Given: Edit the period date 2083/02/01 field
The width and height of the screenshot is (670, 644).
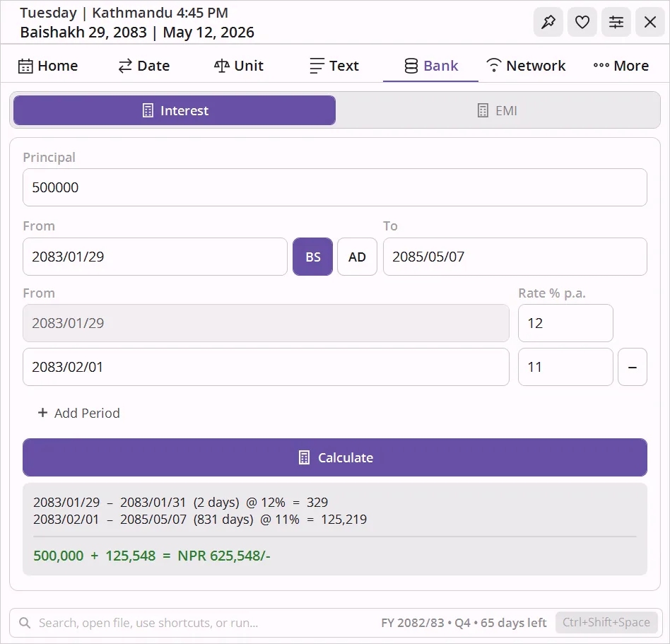Looking at the screenshot, I should click(x=266, y=367).
